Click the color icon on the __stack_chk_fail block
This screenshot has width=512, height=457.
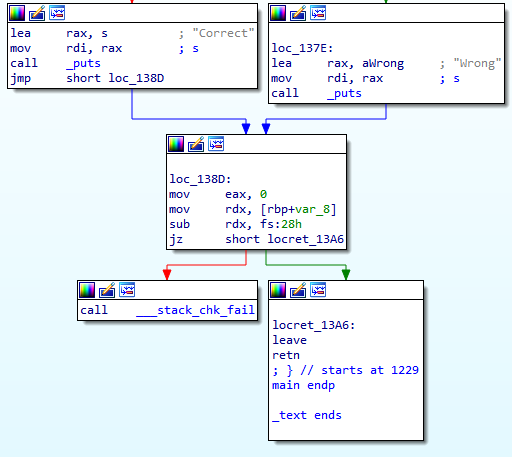pos(87,290)
